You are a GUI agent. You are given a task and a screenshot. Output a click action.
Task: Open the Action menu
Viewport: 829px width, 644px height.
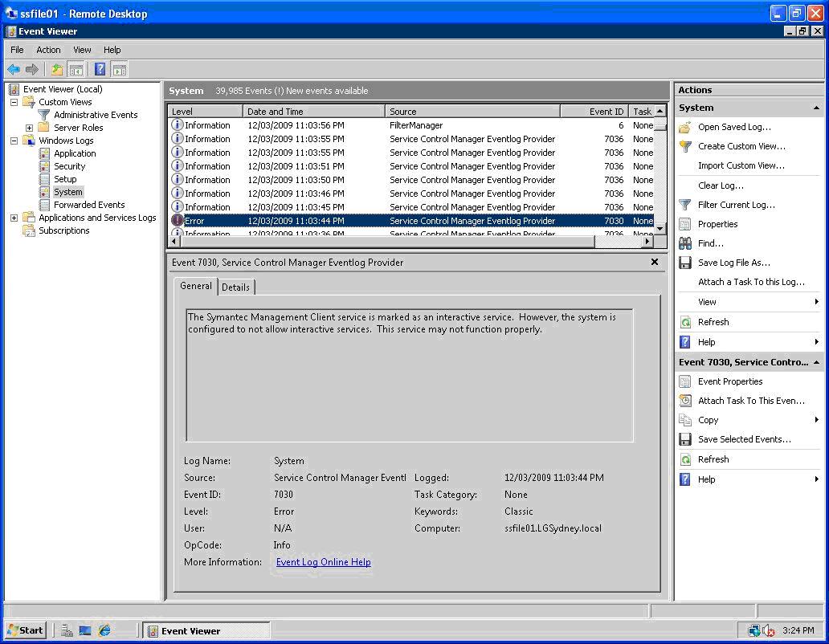click(48, 50)
